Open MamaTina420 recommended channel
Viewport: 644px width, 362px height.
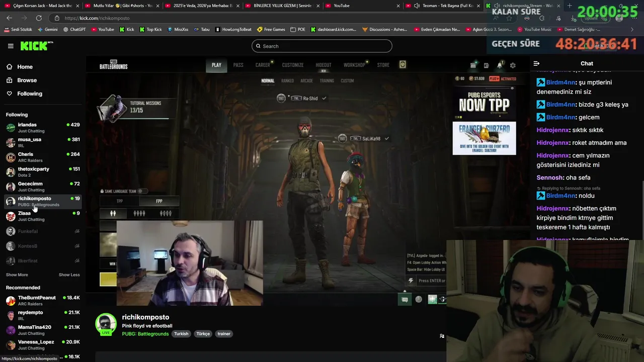point(43,330)
